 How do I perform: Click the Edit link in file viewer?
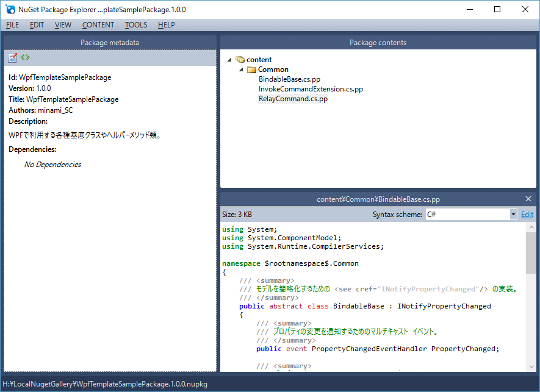527,215
